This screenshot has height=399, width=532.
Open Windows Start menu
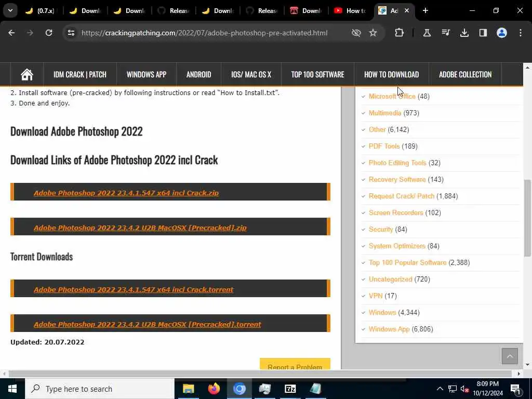point(12,389)
